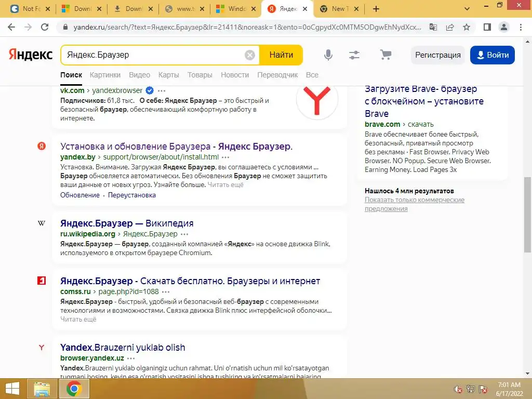Click the muted volume tray icon
This screenshot has width=532, height=399.
pos(458,389)
